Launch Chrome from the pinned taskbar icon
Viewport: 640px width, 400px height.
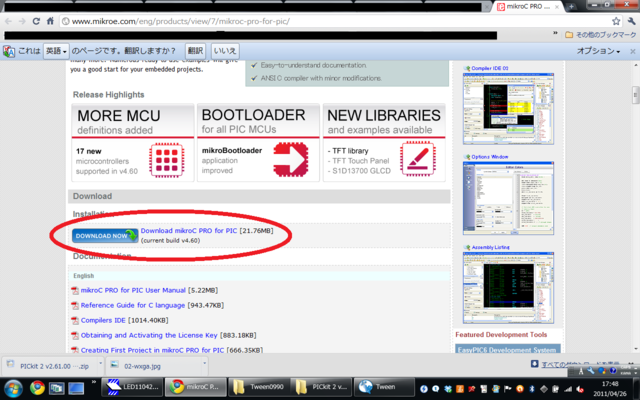pyautogui.click(x=37, y=387)
